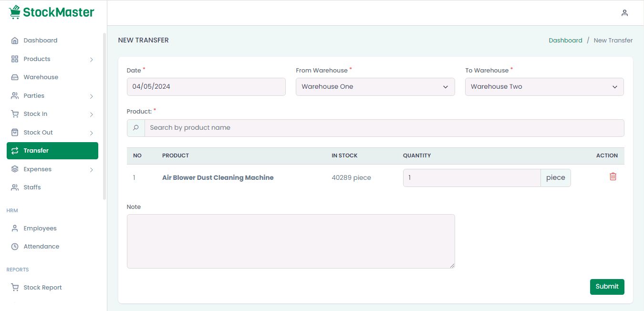Open the To Warehouse dropdown

(x=544, y=87)
